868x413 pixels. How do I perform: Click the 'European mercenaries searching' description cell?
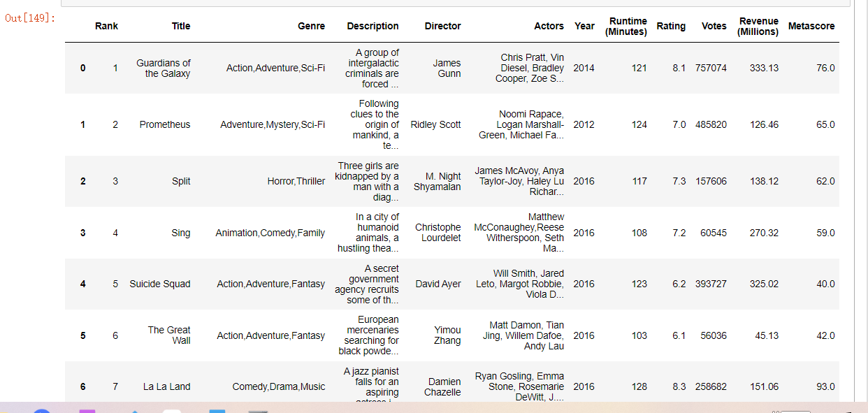coord(369,335)
